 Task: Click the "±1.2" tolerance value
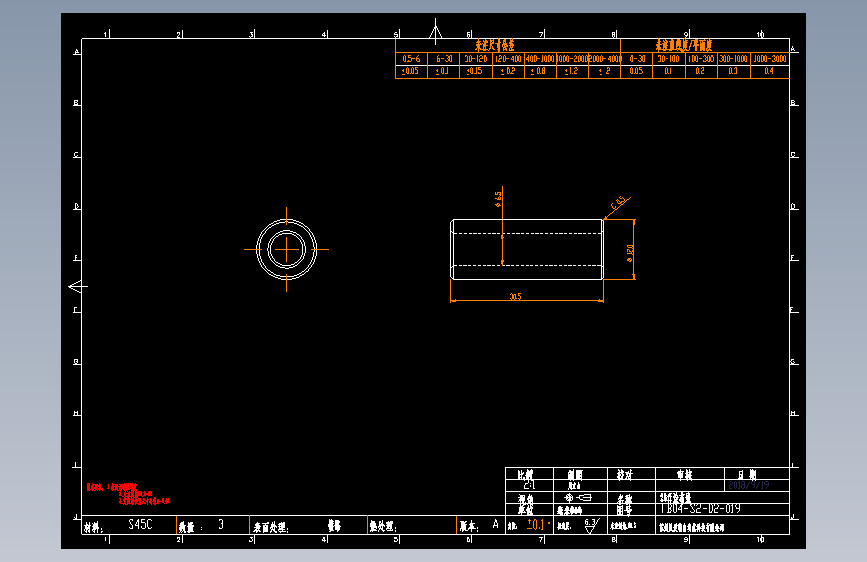click(571, 71)
